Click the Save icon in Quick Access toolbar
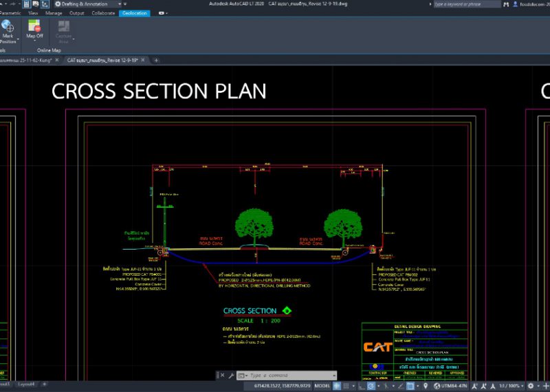 click(x=27, y=4)
